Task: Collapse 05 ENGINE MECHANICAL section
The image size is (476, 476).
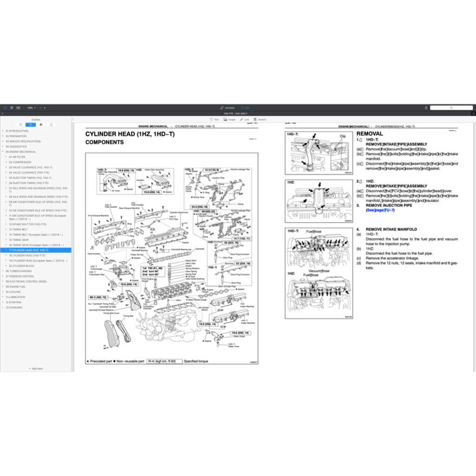Action: tap(3, 152)
